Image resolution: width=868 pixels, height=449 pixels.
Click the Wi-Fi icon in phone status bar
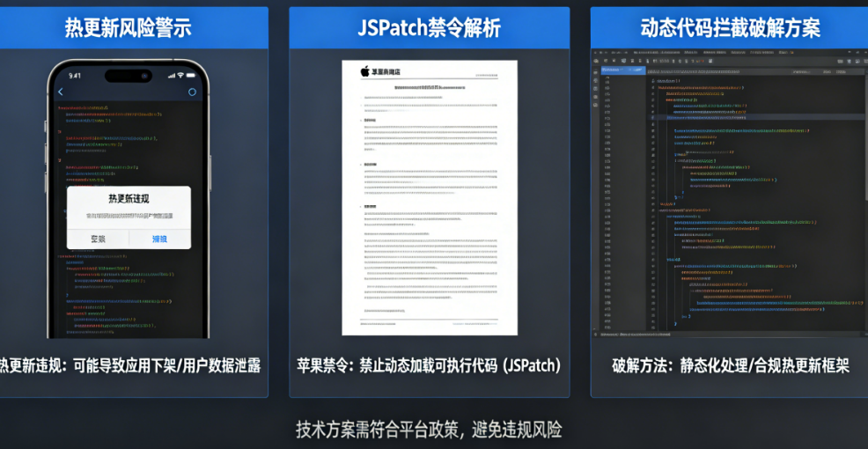181,75
